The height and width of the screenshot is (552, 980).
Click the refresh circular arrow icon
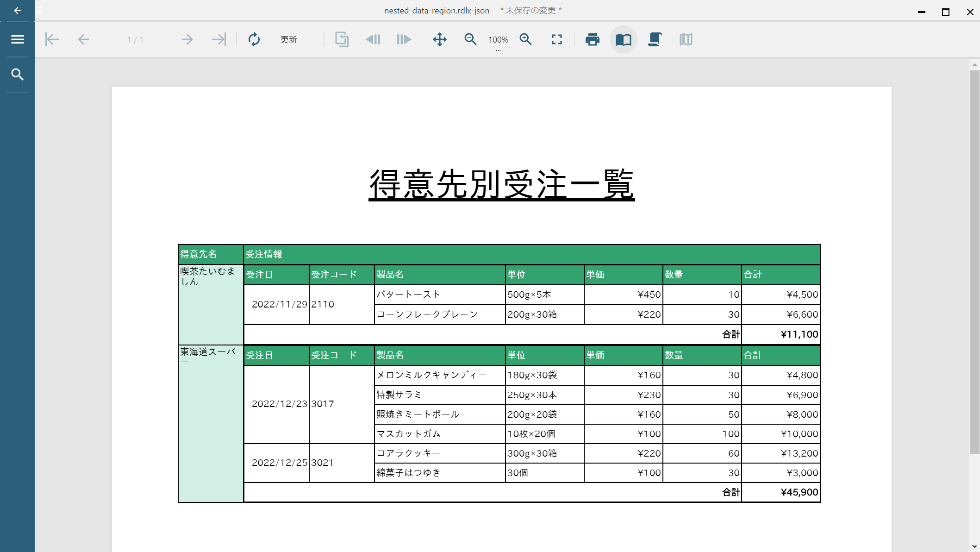(x=254, y=39)
